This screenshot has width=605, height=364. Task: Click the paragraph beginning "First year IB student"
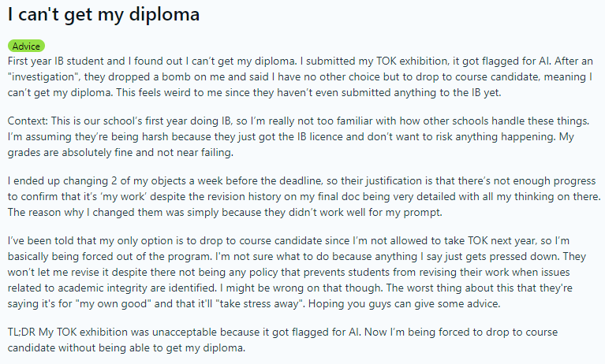click(301, 76)
